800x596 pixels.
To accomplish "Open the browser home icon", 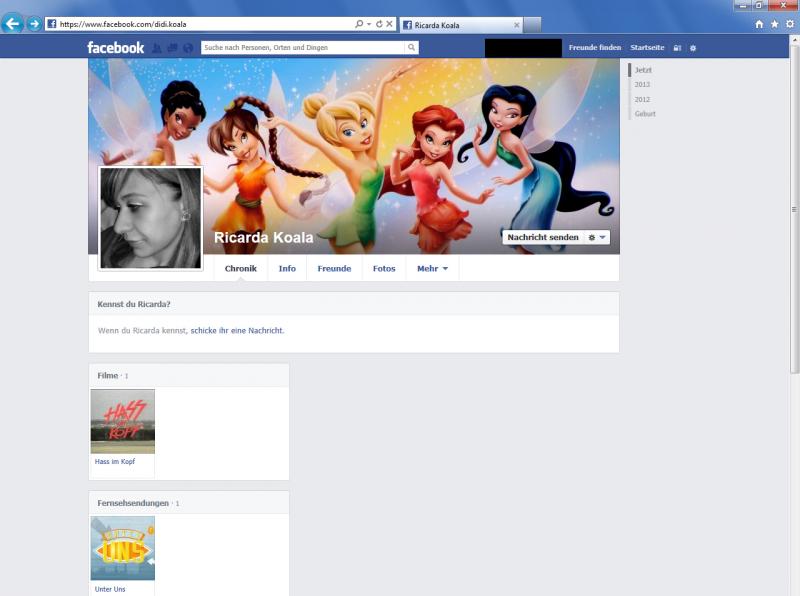I will pos(759,24).
